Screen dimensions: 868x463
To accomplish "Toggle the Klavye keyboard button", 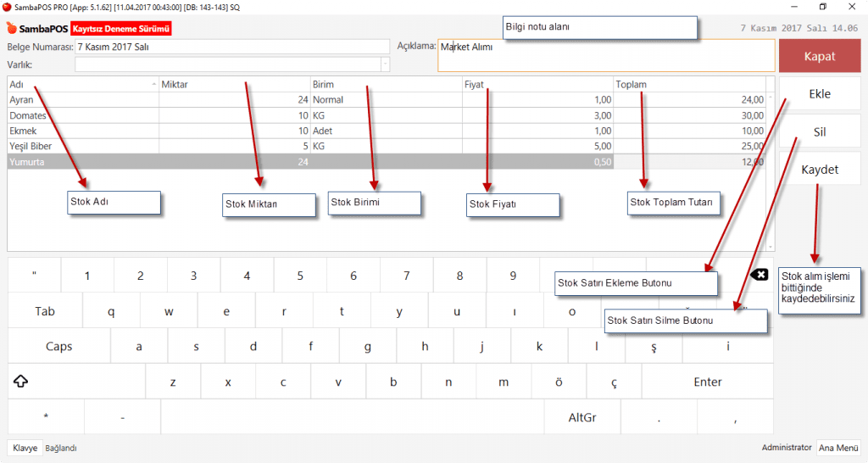I will pos(25,448).
